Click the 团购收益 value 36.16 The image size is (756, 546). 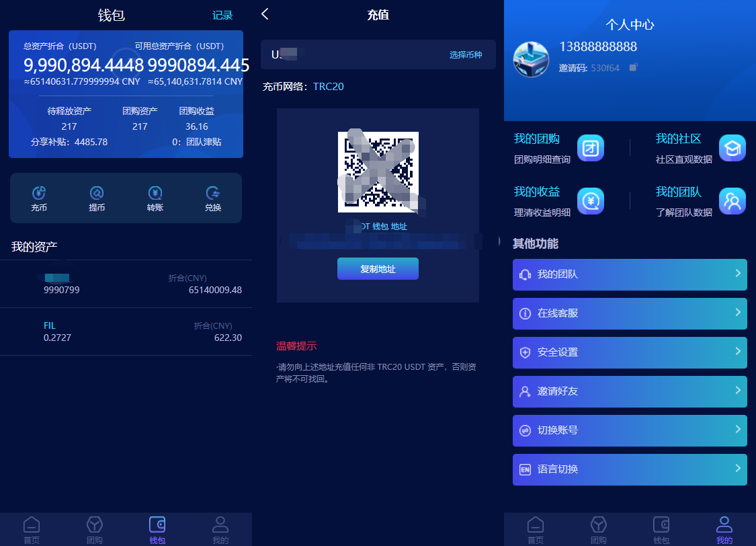pos(197,126)
